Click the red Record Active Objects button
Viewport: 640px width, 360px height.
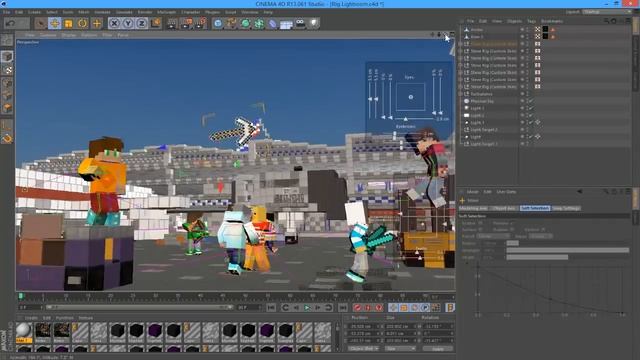pyautogui.click(x=358, y=308)
